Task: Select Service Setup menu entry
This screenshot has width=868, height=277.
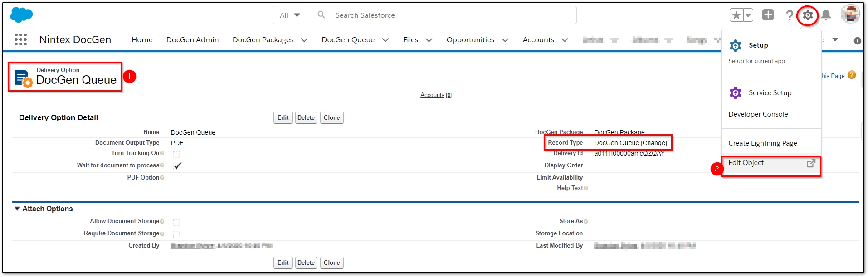Action: 770,93
